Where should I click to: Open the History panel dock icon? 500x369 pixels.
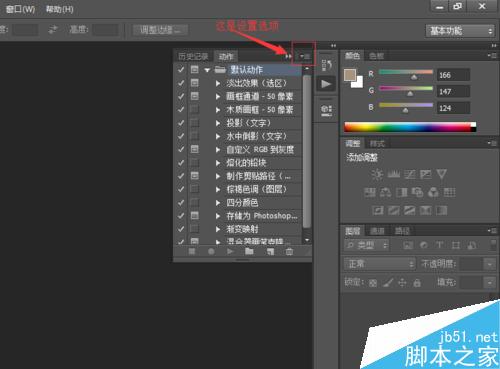pos(326,65)
